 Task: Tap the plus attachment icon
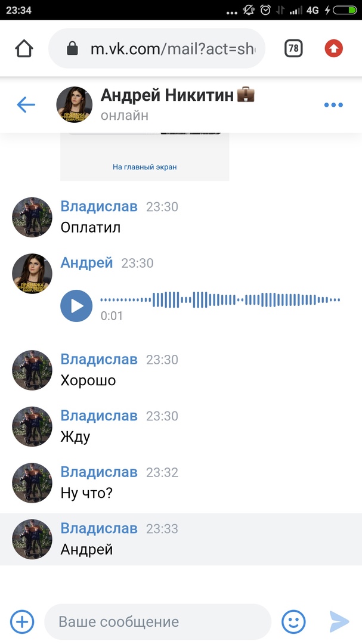click(22, 622)
